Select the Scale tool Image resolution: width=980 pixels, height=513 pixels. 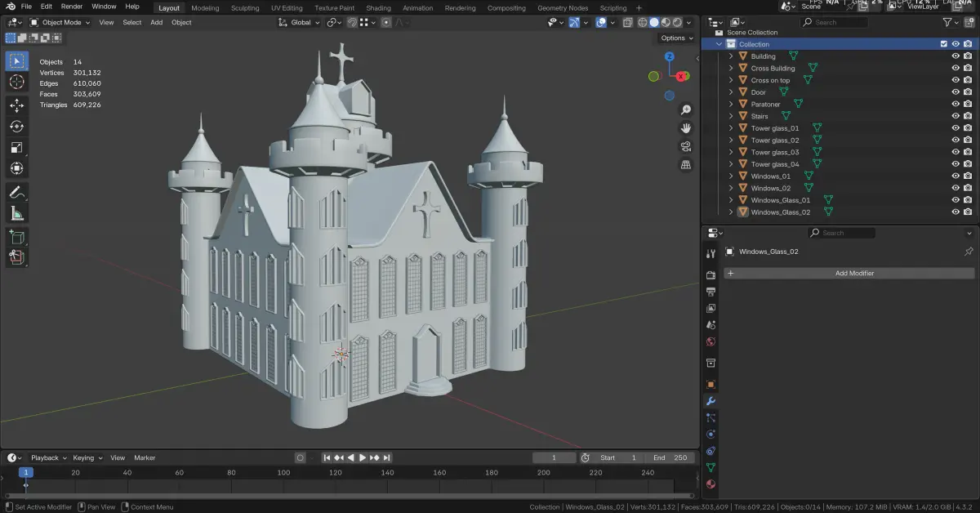pos(17,148)
